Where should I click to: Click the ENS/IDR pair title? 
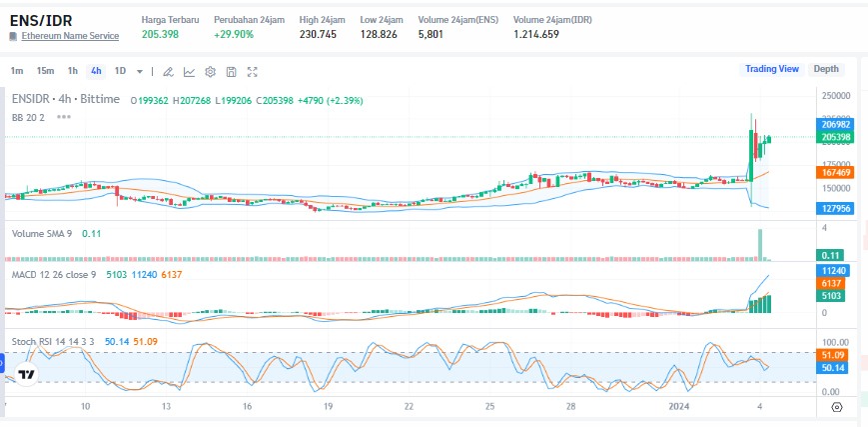point(41,20)
